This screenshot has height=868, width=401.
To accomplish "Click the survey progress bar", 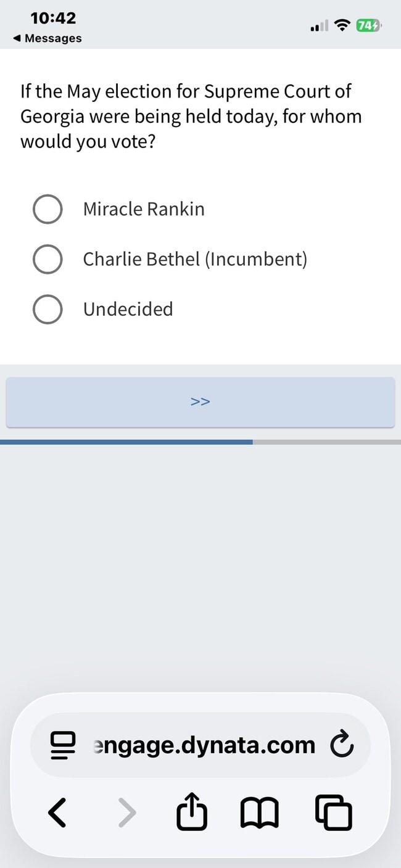I will pyautogui.click(x=200, y=442).
